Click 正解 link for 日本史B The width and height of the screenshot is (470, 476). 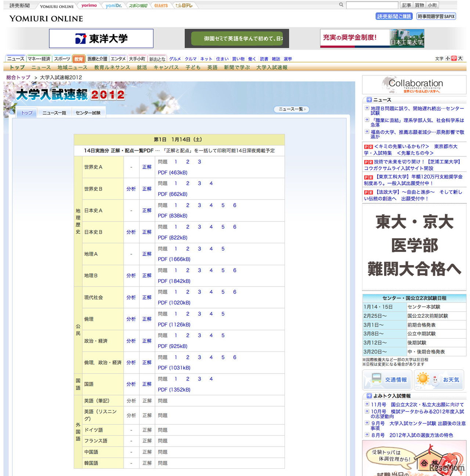(x=147, y=232)
